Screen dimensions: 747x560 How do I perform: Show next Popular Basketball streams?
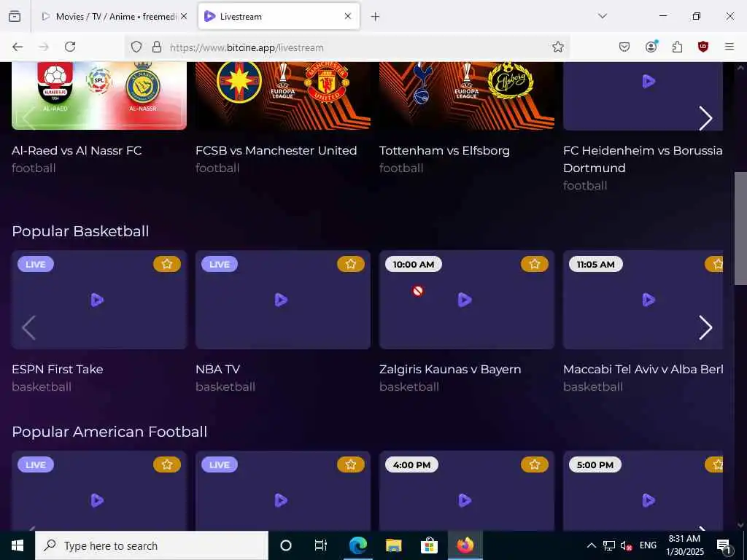click(x=705, y=327)
